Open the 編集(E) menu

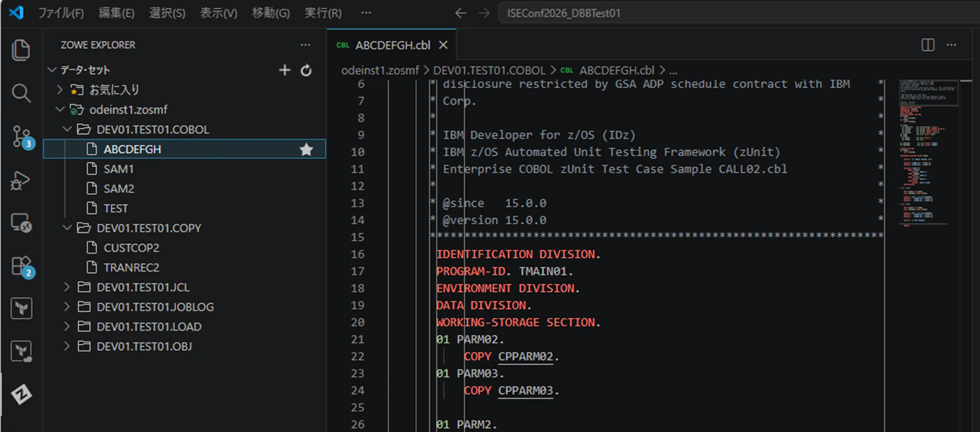click(116, 13)
